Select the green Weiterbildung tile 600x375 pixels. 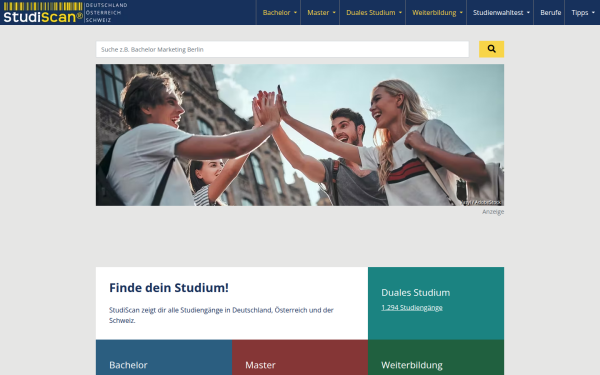pos(436,357)
